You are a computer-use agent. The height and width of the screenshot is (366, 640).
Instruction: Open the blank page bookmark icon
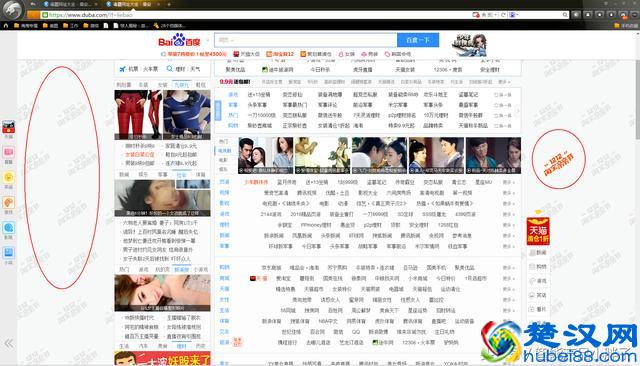(x=106, y=25)
